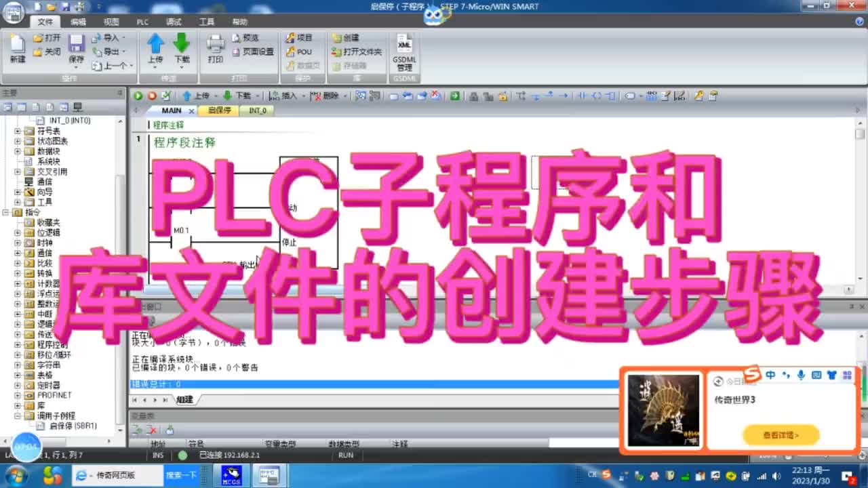This screenshot has width=868, height=488.
Task: Expand the 库 (Library) instruction folder
Action: (x=18, y=405)
